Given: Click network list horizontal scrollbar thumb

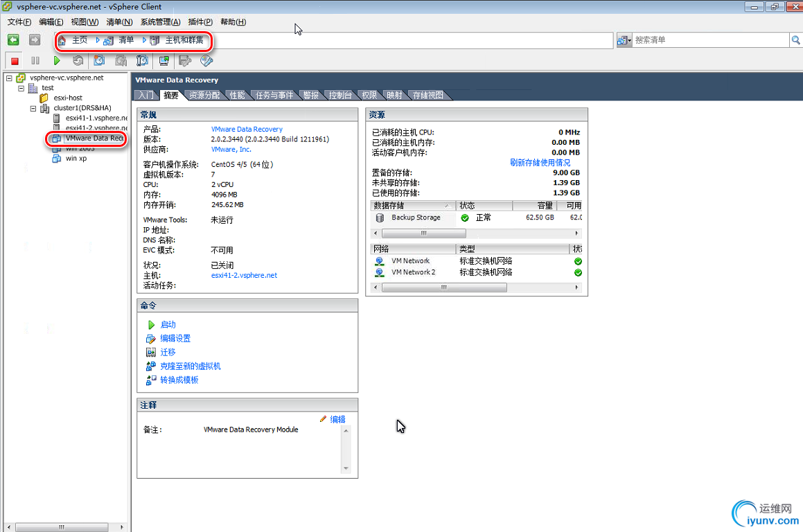Looking at the screenshot, I should click(444, 287).
